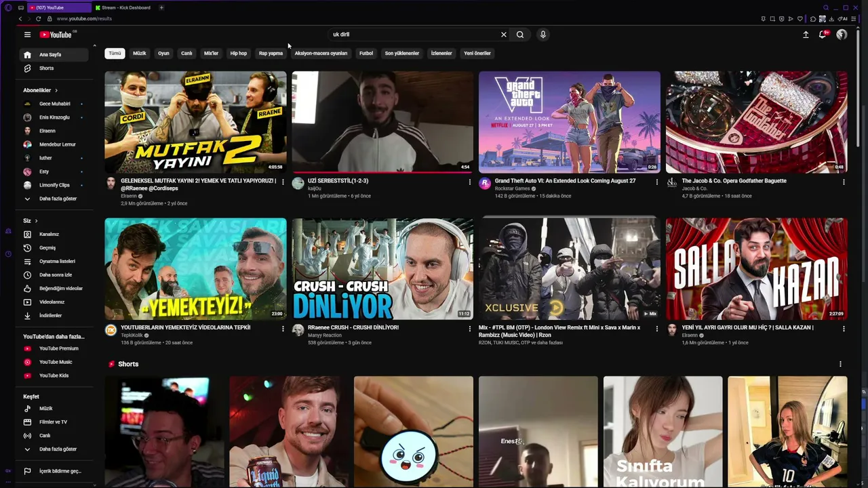The width and height of the screenshot is (868, 488).
Task: Open YouTube Music link
Action: pyautogui.click(x=54, y=362)
